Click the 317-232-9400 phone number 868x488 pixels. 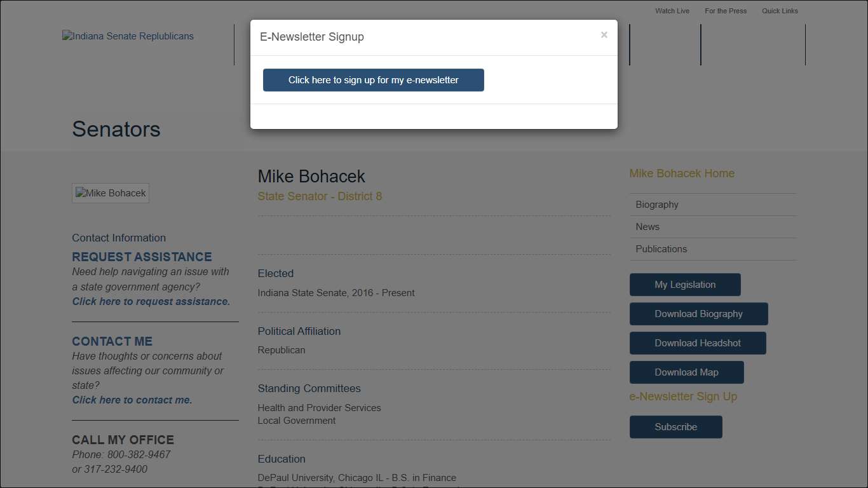pyautogui.click(x=115, y=469)
